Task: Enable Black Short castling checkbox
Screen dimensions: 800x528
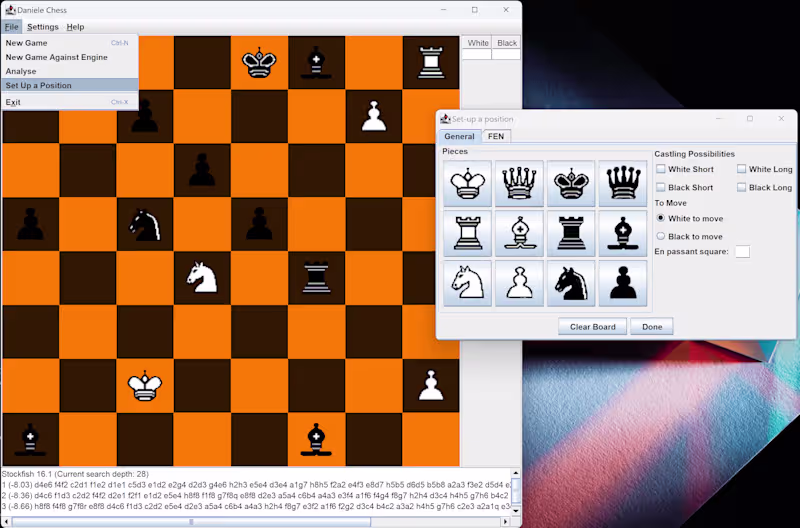Action: point(661,187)
